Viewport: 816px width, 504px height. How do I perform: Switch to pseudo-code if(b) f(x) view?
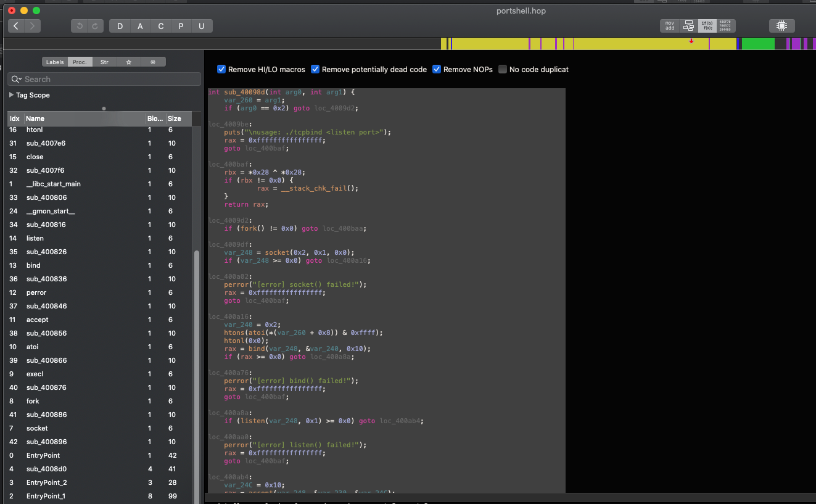point(707,26)
